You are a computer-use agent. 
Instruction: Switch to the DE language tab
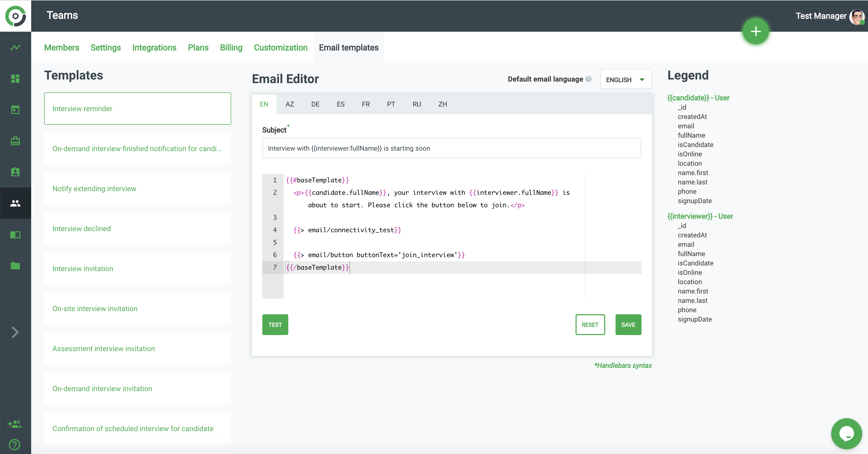pyautogui.click(x=315, y=104)
